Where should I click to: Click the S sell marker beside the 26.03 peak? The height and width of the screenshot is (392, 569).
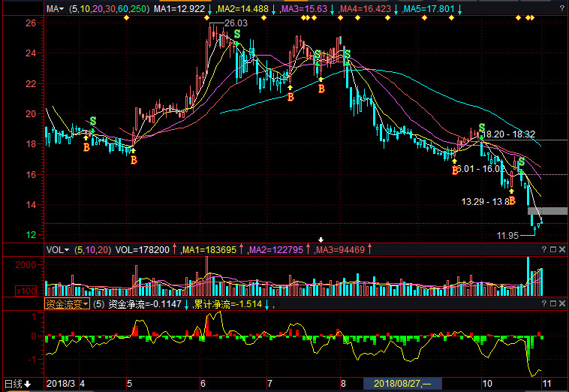[x=237, y=34]
